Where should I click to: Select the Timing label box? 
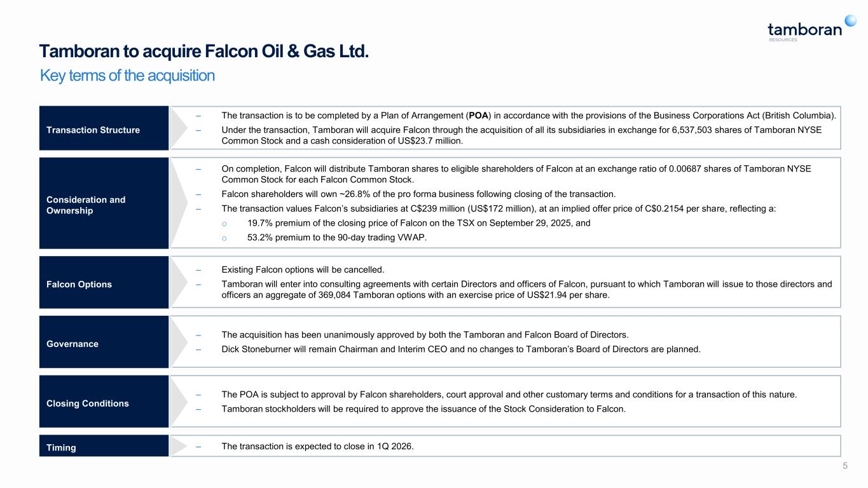coord(104,446)
